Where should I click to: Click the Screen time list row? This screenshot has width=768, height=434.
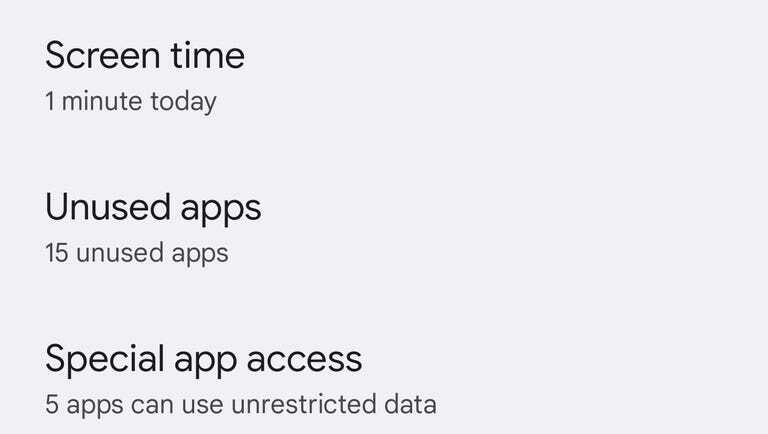(x=384, y=75)
